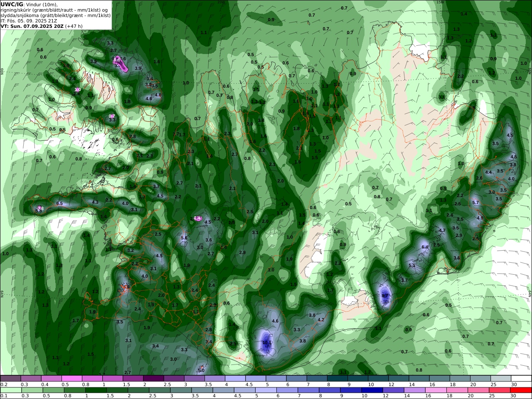The width and height of the screenshot is (532, 399).
Task: Click the "0.2" label in the snow legend row
Action: 4,384
